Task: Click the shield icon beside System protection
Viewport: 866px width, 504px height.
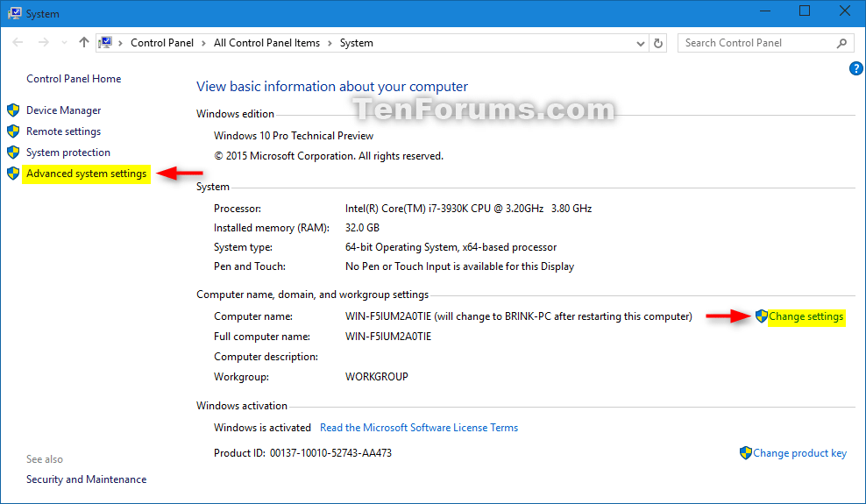Action: coord(13,153)
